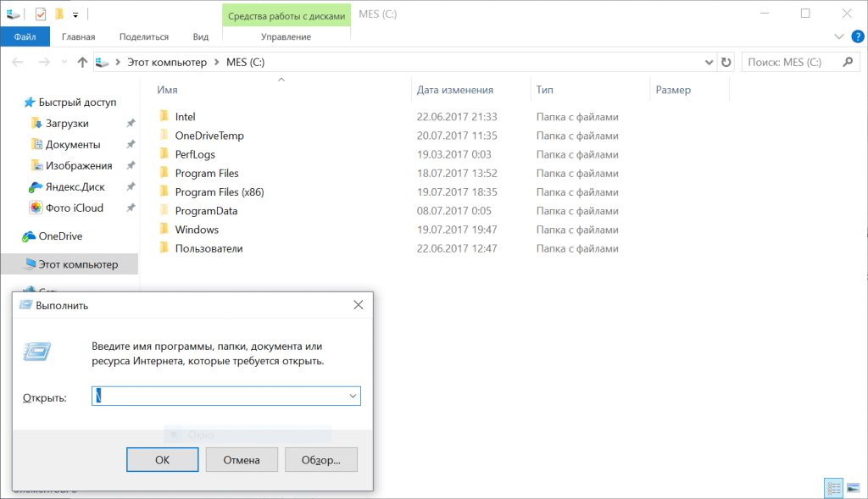The width and height of the screenshot is (868, 499).
Task: Open the Customize Quick Access Toolbar dropdown
Action: pyautogui.click(x=75, y=14)
